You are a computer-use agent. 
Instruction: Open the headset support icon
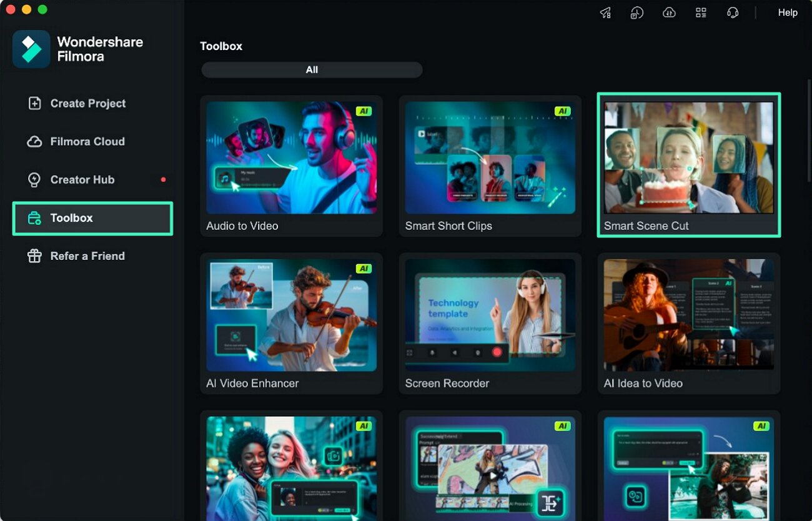[733, 12]
